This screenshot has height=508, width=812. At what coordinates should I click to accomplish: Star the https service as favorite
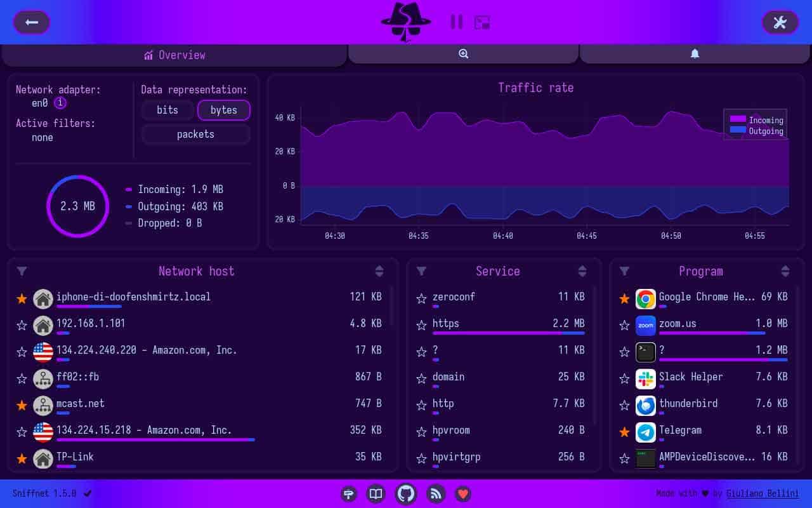click(x=421, y=325)
